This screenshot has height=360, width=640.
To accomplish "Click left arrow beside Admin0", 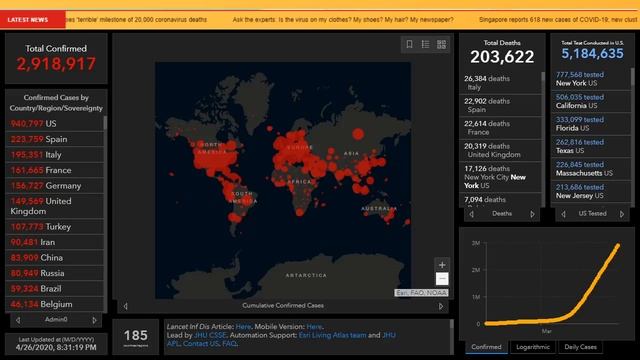I will (18, 320).
